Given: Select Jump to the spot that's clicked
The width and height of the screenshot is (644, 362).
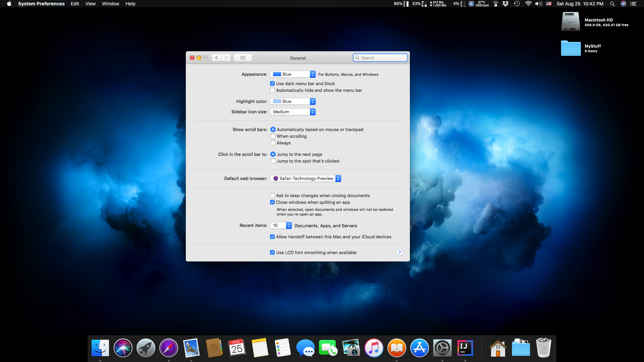Looking at the screenshot, I should click(x=273, y=161).
